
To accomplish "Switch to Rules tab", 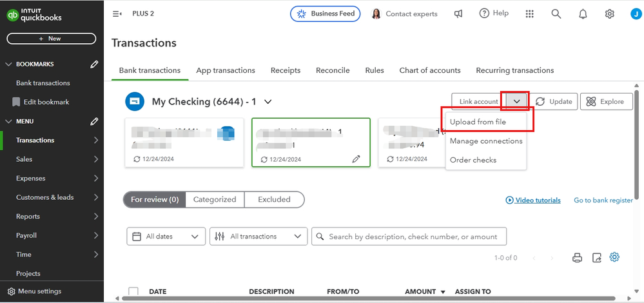I will pos(375,70).
